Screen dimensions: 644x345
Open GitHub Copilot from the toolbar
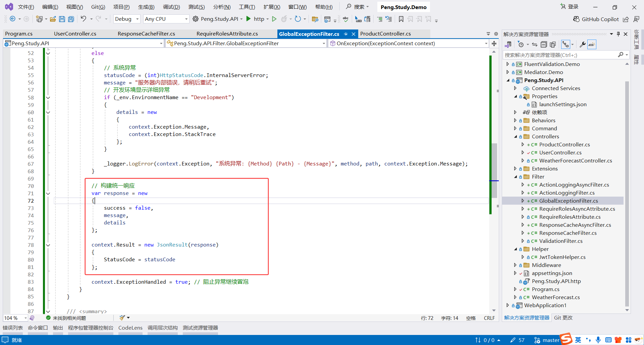pyautogui.click(x=596, y=19)
